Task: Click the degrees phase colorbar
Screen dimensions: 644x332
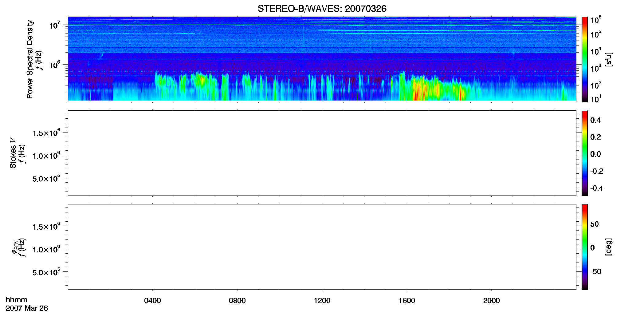Action: pos(585,247)
